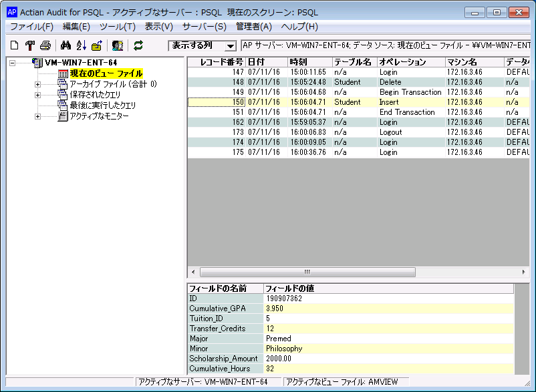Screen dimensions: 536x392
Task: Click the hammer tool icon in toolbar
Action: click(30, 45)
